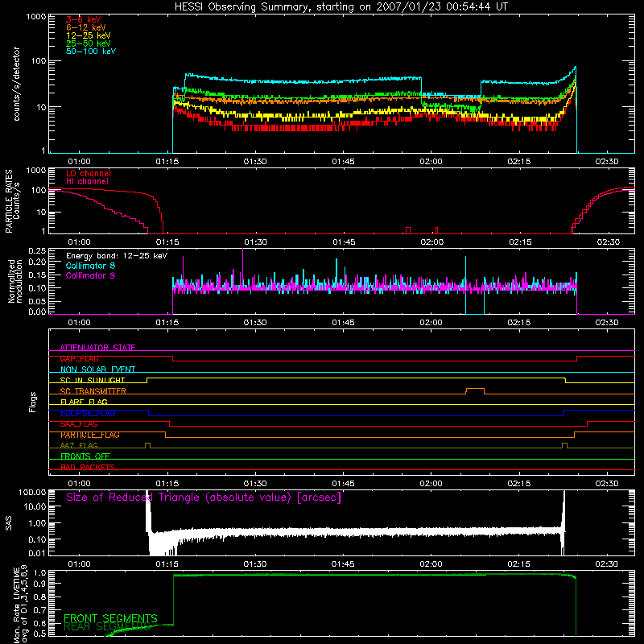Click the "PARTICLE RATES" axis title

click(x=9, y=201)
